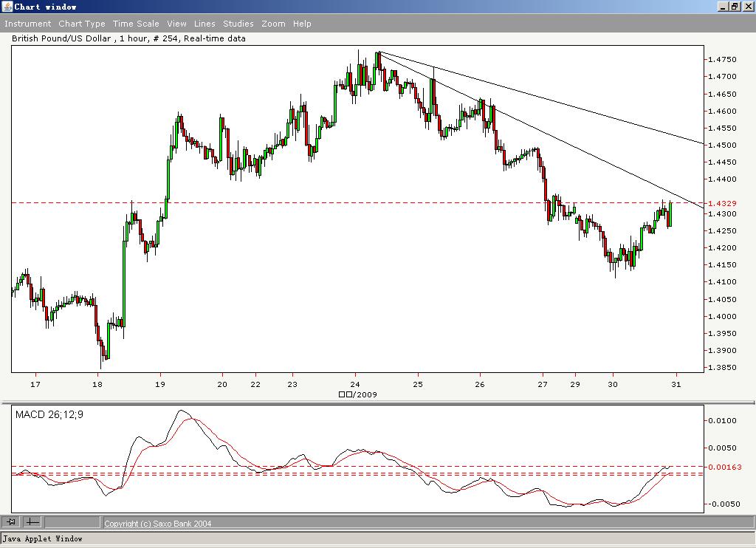Restore the Chart window size

tap(735, 6)
